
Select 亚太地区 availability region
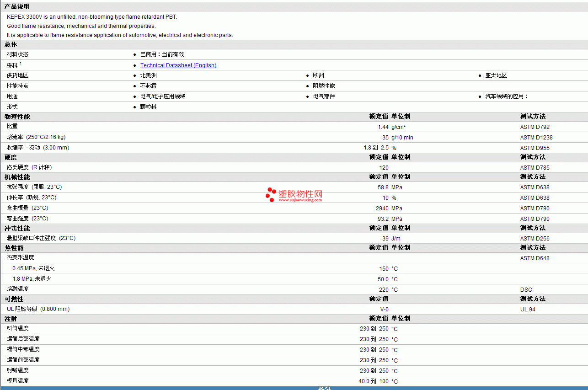(x=496, y=75)
